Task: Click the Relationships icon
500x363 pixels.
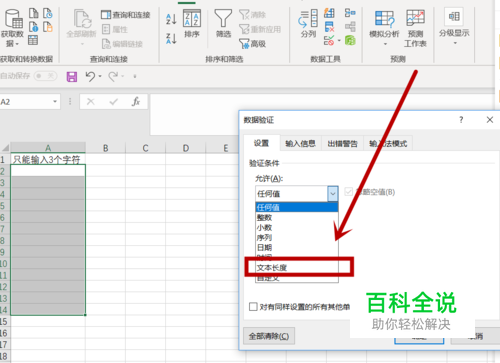Action: 350,27
